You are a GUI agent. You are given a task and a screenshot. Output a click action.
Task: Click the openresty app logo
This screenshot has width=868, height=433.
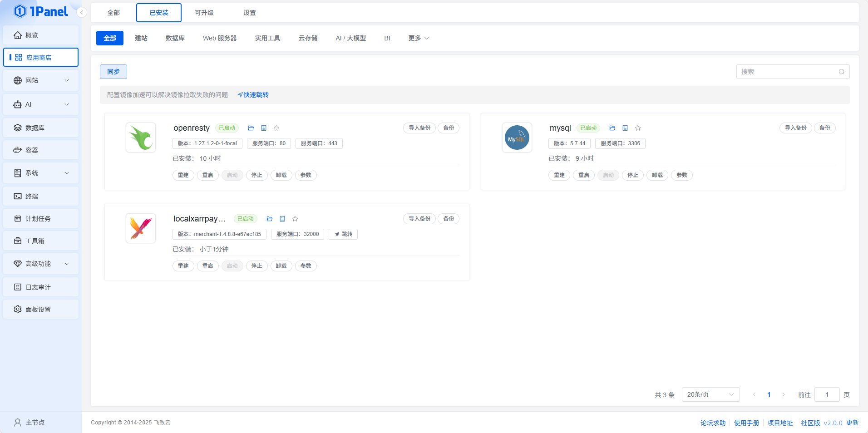[141, 138]
